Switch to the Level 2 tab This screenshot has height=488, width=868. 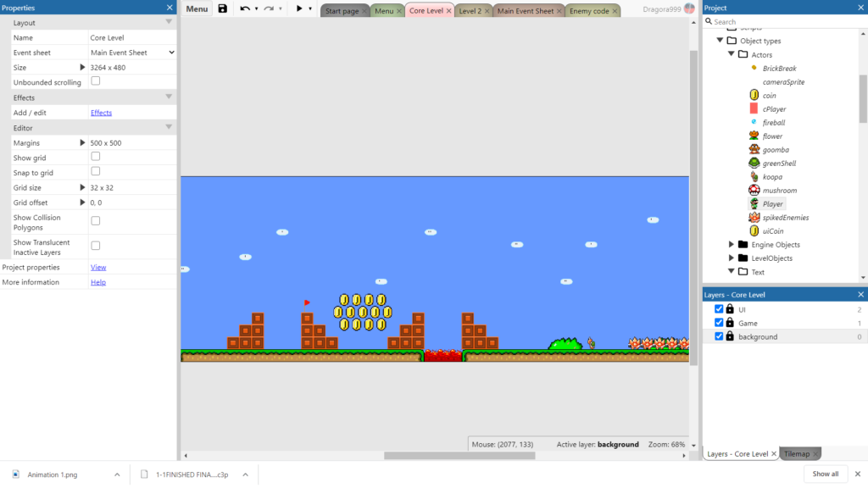click(470, 11)
